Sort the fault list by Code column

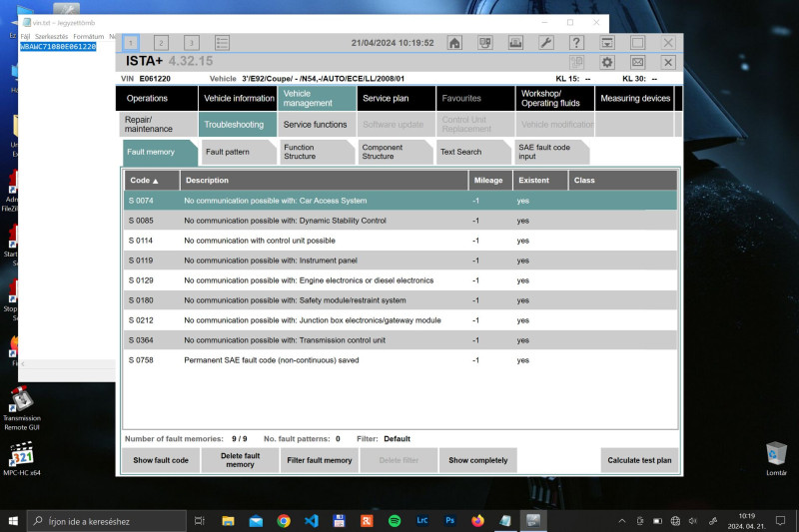[x=152, y=181]
